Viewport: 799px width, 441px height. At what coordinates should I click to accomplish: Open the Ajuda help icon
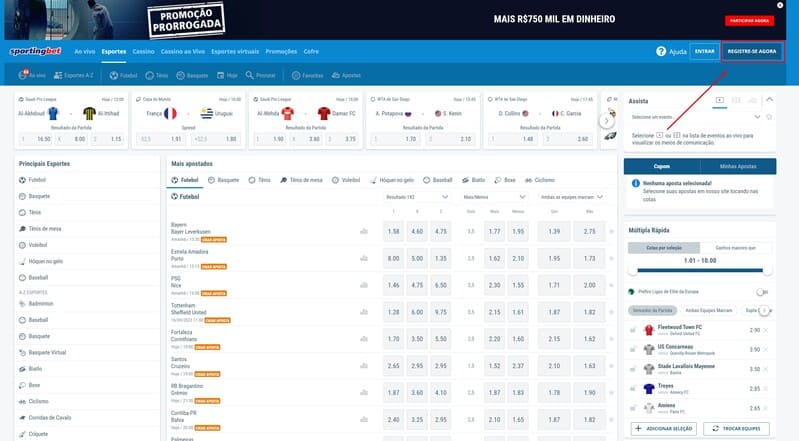coord(661,51)
